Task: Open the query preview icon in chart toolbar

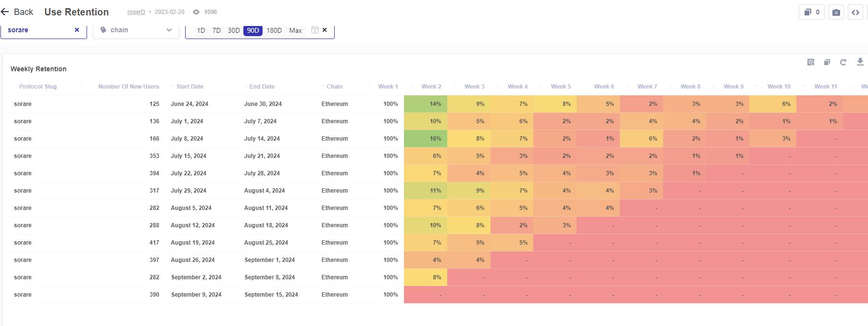Action: (811, 62)
